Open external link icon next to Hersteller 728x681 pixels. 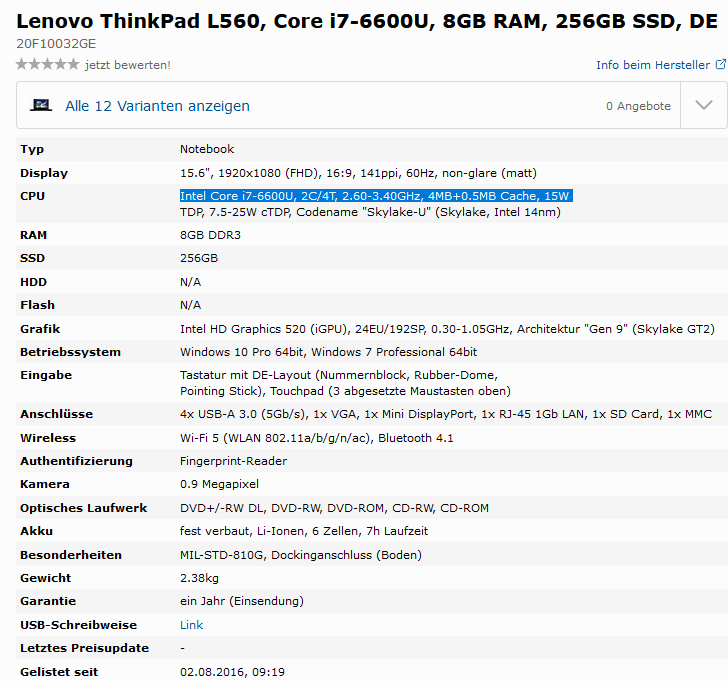[x=721, y=64]
